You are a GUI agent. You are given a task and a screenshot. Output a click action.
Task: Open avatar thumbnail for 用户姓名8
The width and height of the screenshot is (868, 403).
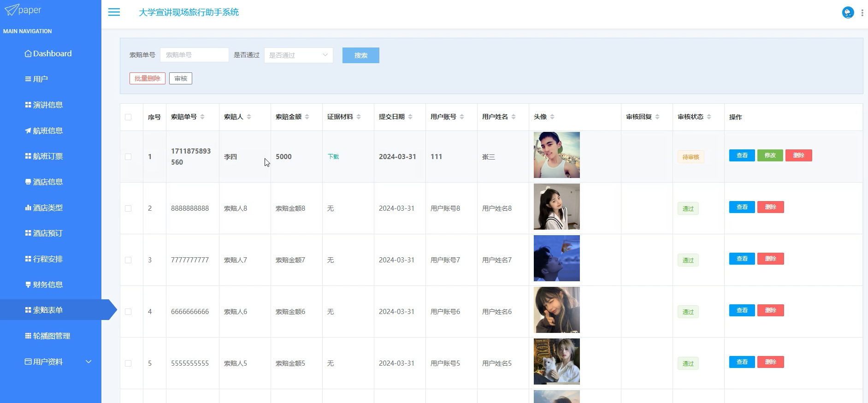(557, 207)
